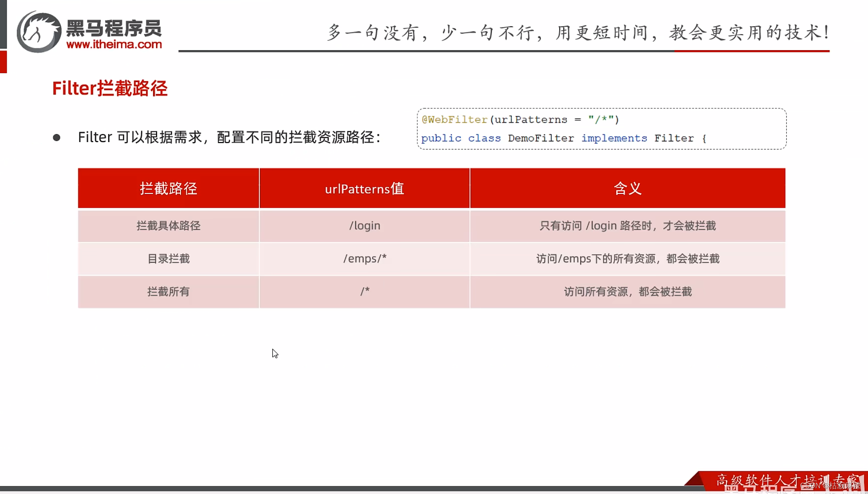Select the /emps/* urlPatterns cell
This screenshot has width=868, height=494.
coord(365,259)
